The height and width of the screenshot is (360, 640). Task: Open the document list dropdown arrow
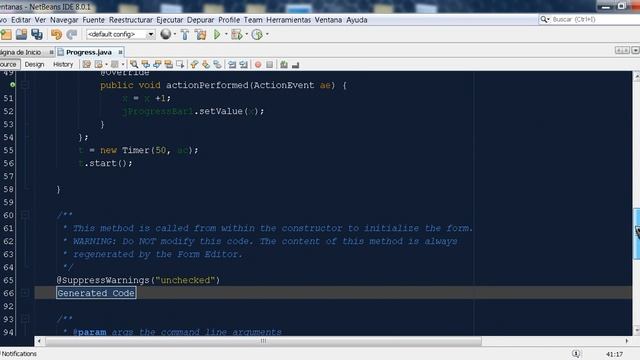tap(635, 50)
